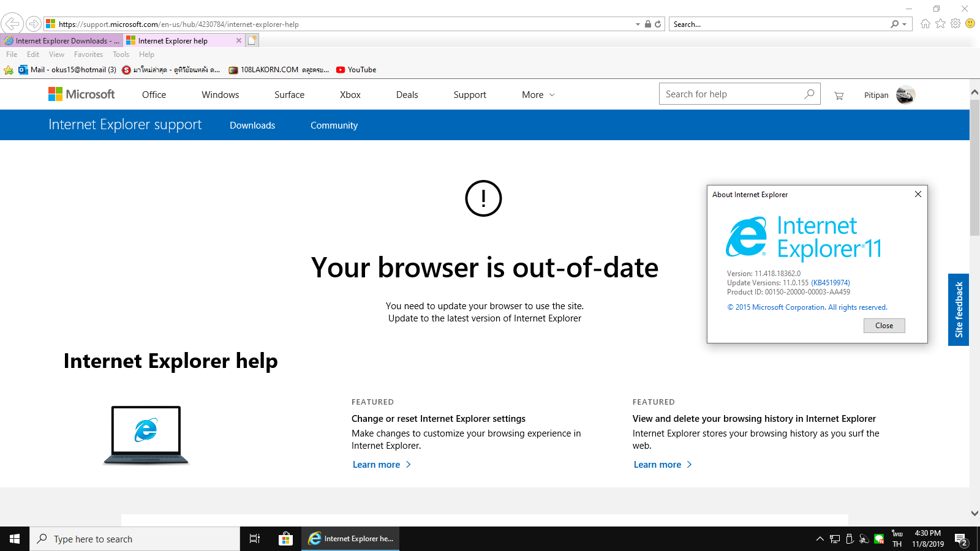The image size is (980, 551).
Task: Refresh the page using the reload icon
Action: tap(658, 24)
